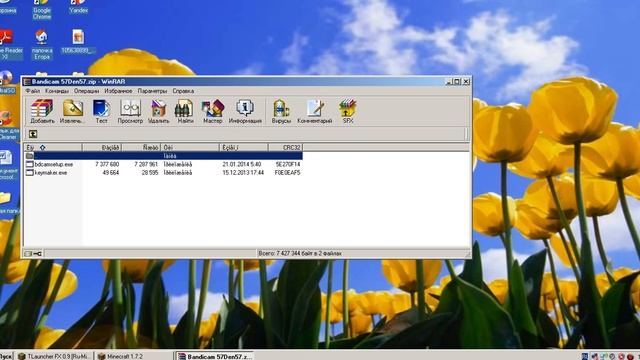Screen dimensions: 640x360
Task: Open the Команды menu
Action: click(x=57, y=91)
